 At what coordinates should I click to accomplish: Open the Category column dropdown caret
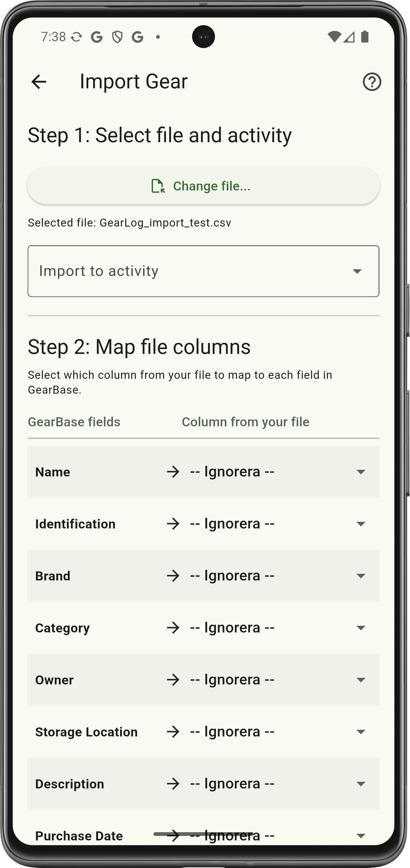tap(361, 628)
